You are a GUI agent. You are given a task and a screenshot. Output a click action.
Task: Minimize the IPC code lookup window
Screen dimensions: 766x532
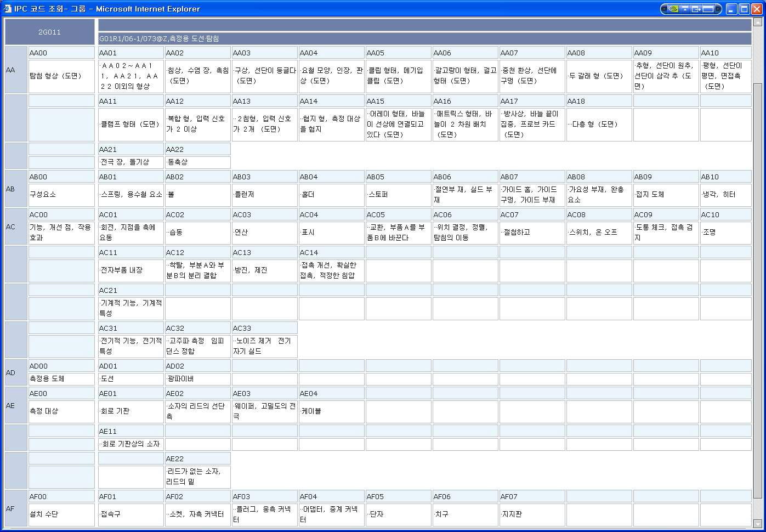[731, 9]
